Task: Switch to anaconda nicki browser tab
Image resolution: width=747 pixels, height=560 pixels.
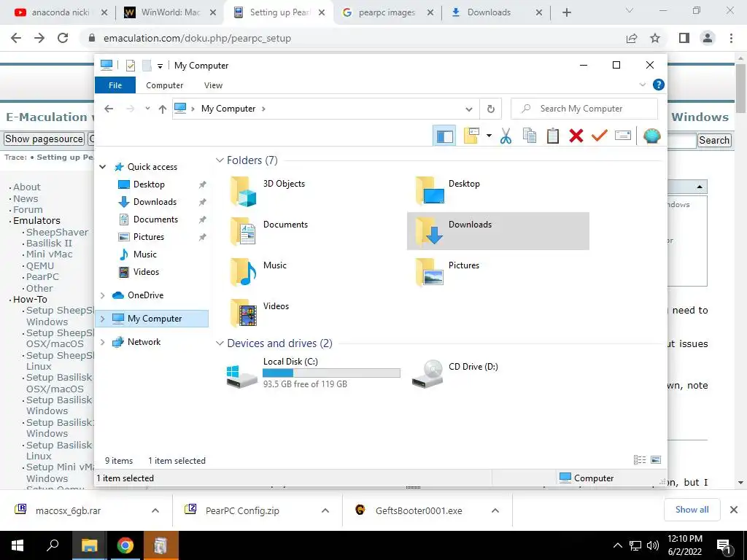Action: [60, 12]
